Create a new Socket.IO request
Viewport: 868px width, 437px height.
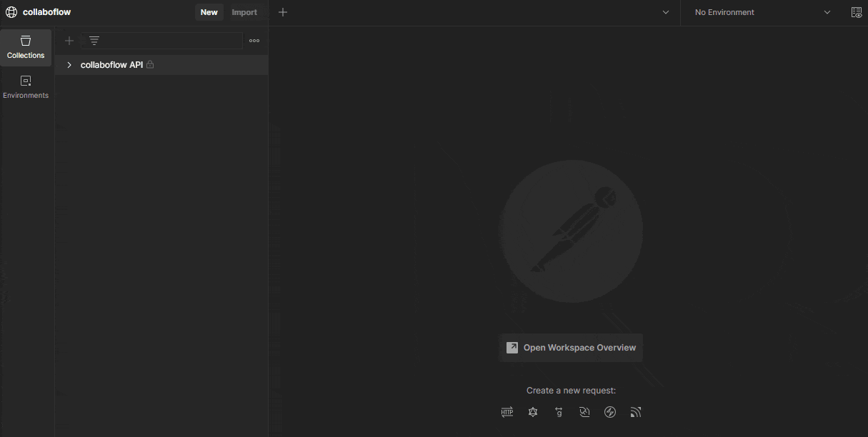coord(610,412)
